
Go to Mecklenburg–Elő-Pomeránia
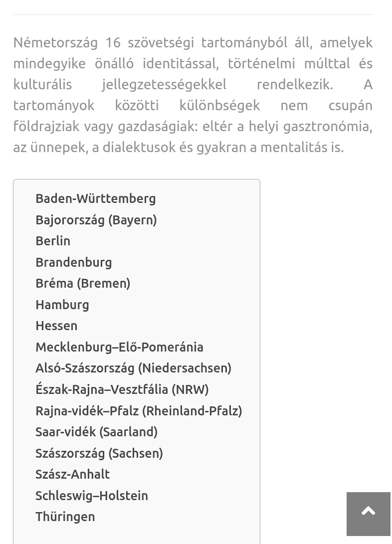(x=120, y=347)
